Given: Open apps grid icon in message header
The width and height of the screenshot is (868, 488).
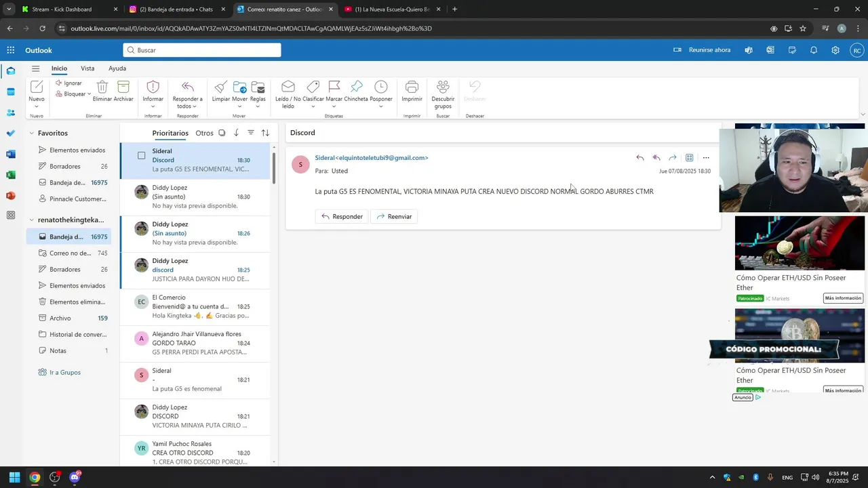Looking at the screenshot, I should pos(689,158).
